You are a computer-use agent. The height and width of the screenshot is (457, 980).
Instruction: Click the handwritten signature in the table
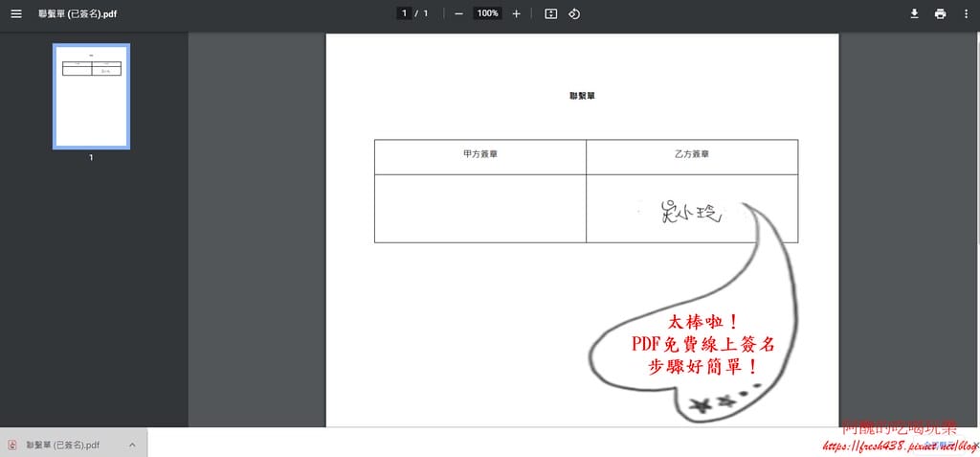[690, 213]
